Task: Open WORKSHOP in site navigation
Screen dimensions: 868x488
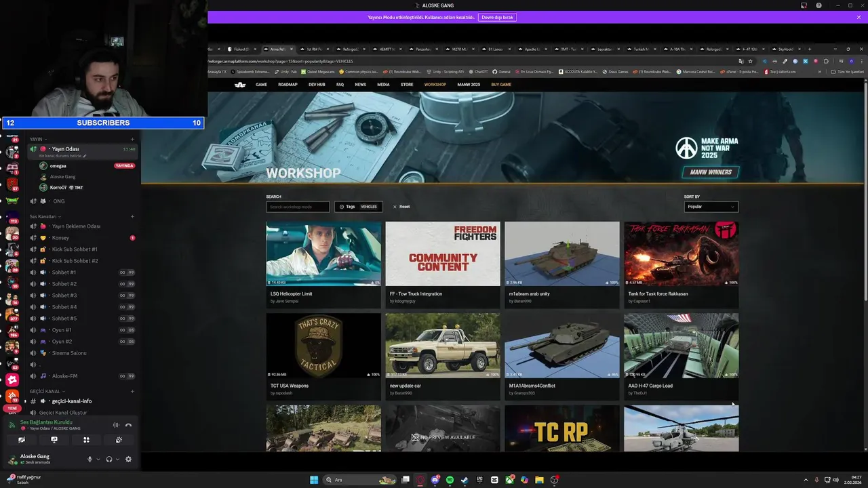Action: pos(435,85)
